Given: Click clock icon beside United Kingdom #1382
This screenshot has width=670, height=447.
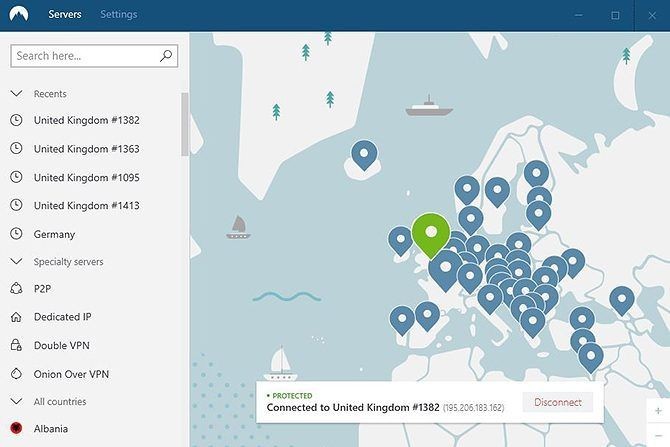Looking at the screenshot, I should pyautogui.click(x=16, y=120).
